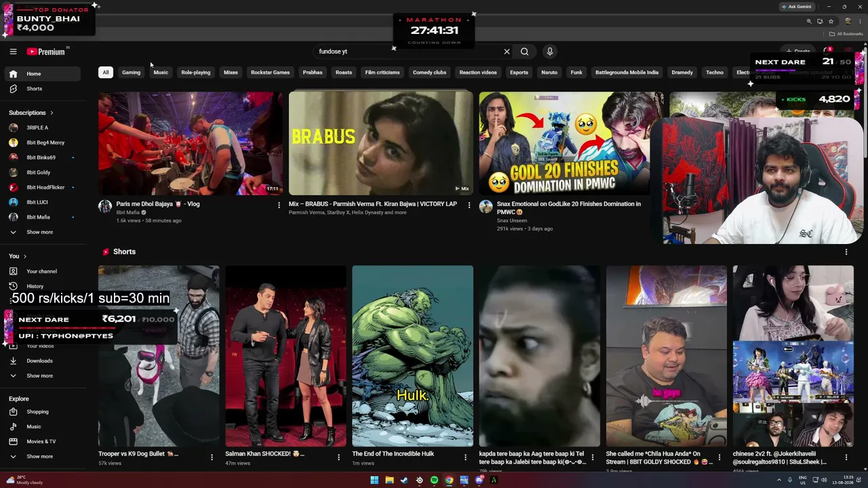The height and width of the screenshot is (488, 868).
Task: Open options for Trooper vs K9 short
Action: click(212, 457)
